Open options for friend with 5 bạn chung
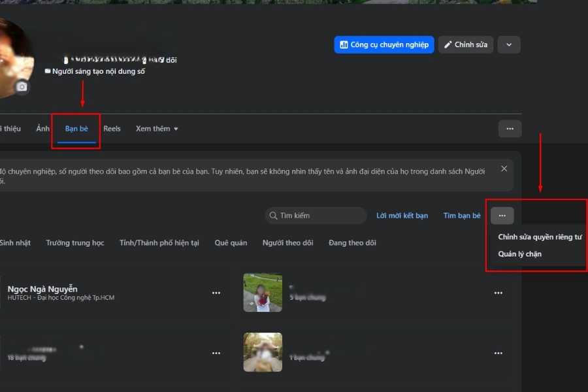Image resolution: width=588 pixels, height=392 pixels. point(498,293)
